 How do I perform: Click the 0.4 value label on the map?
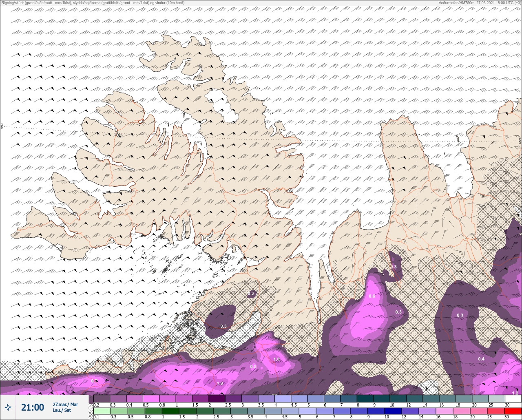coord(481,359)
